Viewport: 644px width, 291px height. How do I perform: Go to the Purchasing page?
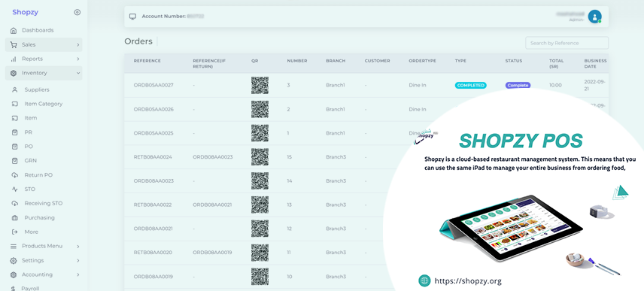point(39,217)
